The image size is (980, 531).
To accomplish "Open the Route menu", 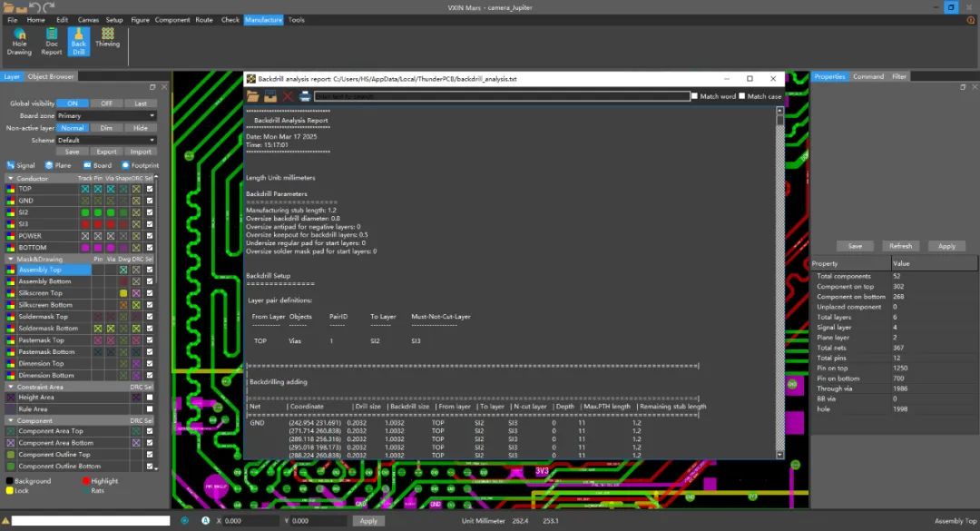I will (204, 20).
